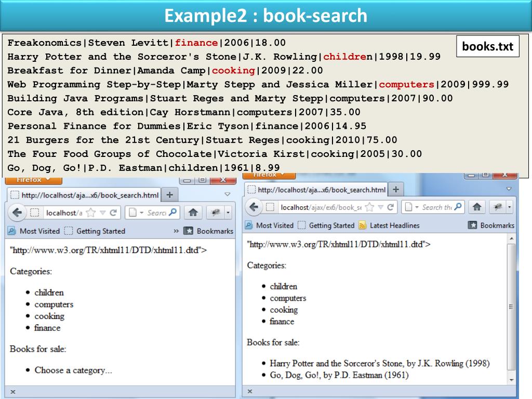Scrollbar down arrow in right window
Viewport: 532px width, 399px height.
coord(511,380)
